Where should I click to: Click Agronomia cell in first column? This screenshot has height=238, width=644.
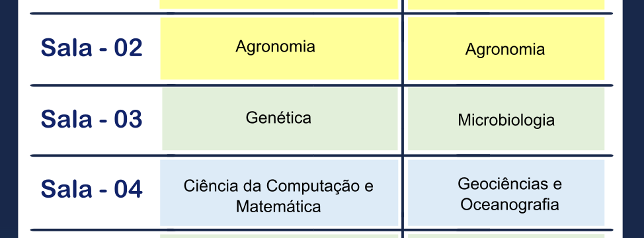click(279, 48)
